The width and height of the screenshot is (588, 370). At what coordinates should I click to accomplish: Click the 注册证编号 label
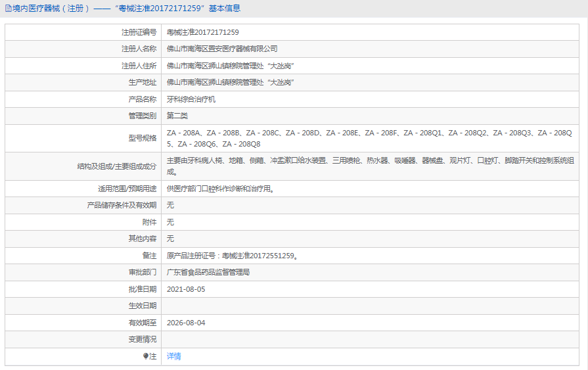(x=139, y=32)
